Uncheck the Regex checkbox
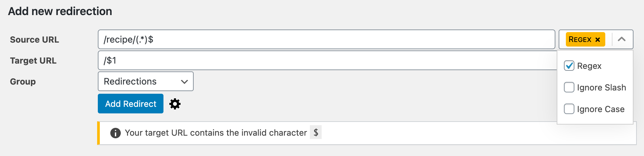Viewport: 644px width, 156px height. click(569, 66)
